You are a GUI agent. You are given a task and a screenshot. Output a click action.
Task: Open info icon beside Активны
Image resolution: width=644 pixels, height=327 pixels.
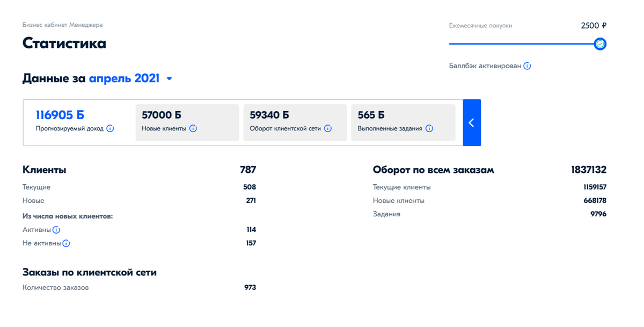click(56, 230)
